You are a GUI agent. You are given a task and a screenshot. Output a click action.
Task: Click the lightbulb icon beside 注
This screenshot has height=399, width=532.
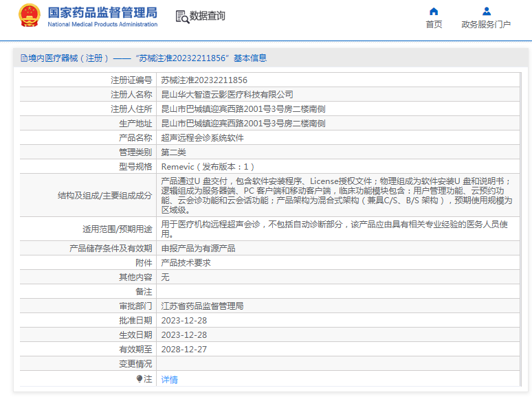140,378
